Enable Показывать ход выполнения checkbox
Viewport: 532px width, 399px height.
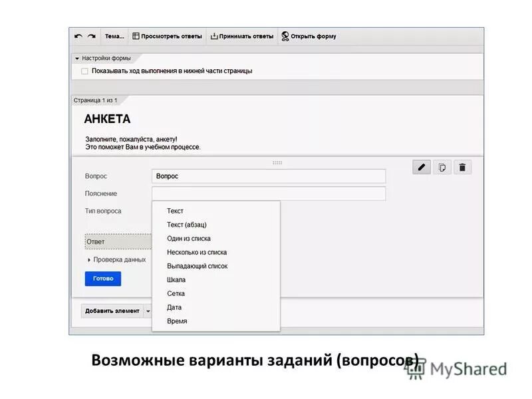point(84,71)
